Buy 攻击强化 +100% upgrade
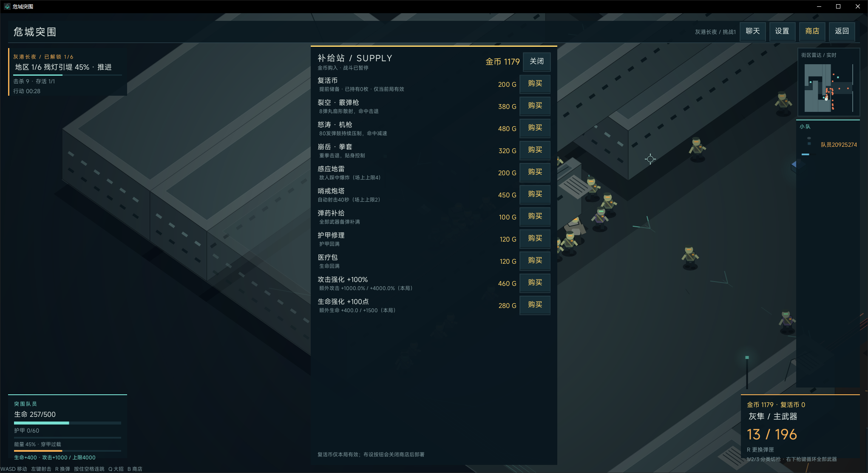 coord(535,283)
